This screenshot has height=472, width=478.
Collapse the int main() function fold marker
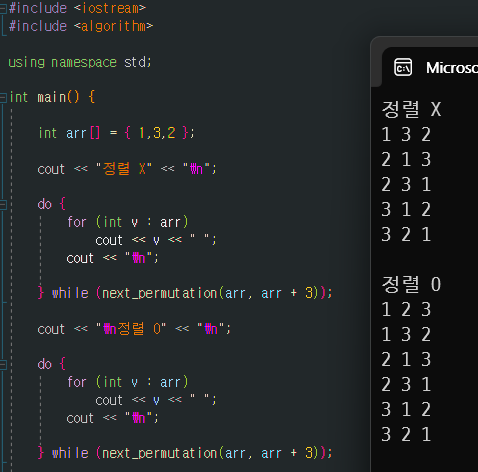[x=3, y=98]
